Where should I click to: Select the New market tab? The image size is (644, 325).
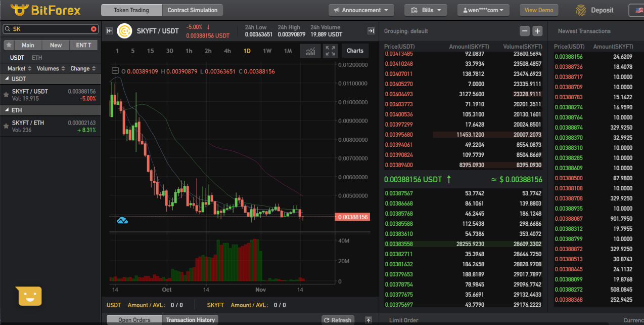(56, 45)
